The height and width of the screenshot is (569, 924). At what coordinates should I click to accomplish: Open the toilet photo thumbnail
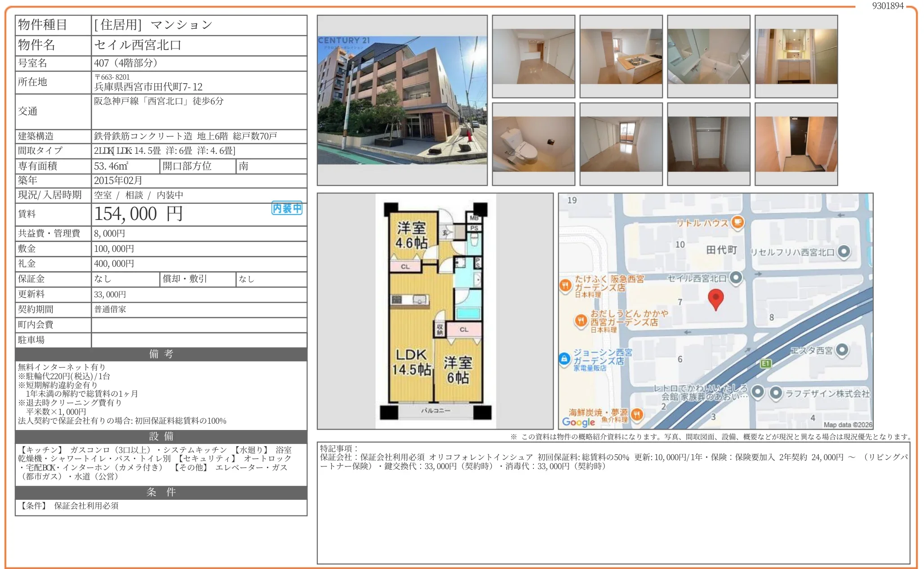[x=533, y=144]
